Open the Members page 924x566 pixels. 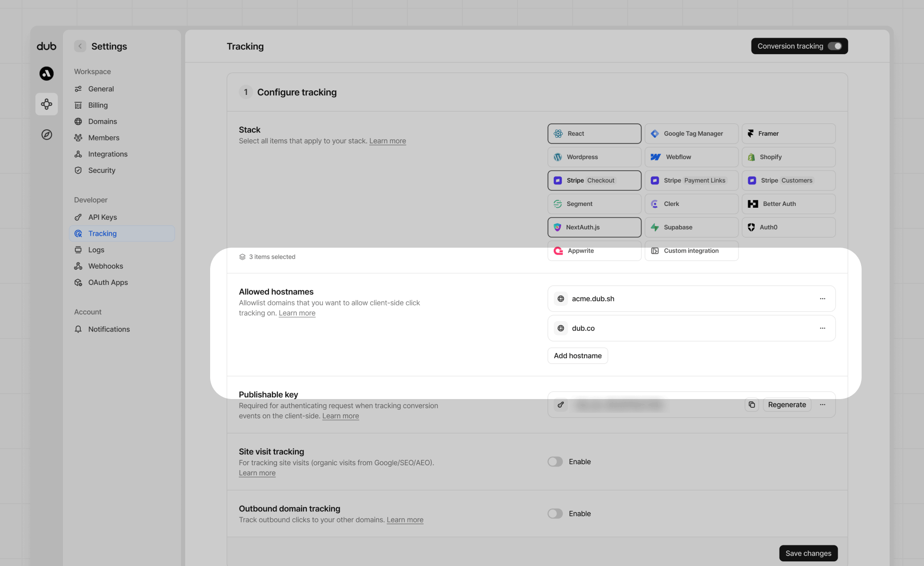point(122,138)
